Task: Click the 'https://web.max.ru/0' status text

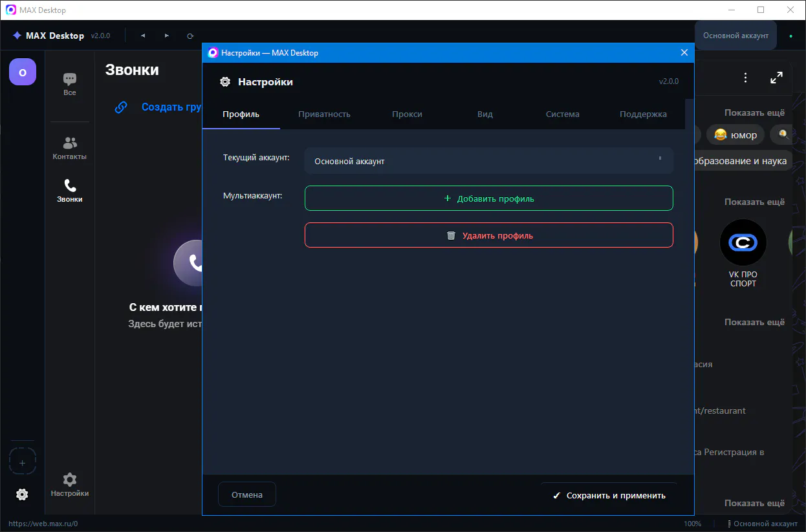Action: click(x=43, y=524)
